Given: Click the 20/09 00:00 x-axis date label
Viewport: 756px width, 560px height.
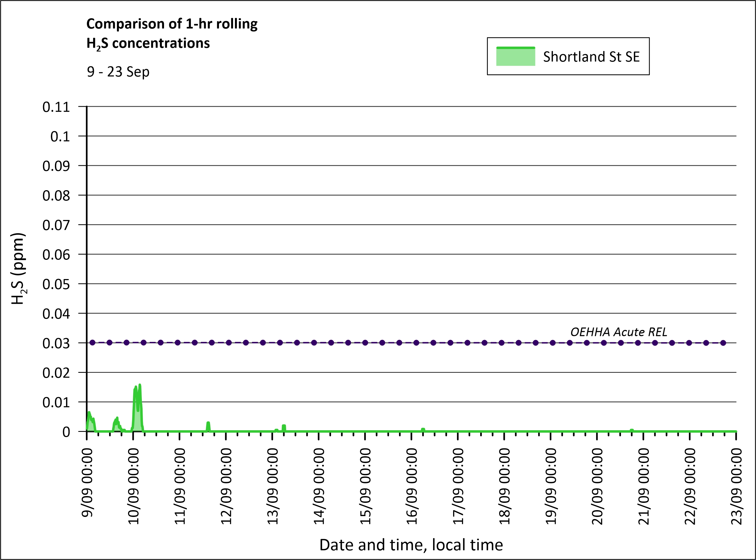Looking at the screenshot, I should [597, 486].
